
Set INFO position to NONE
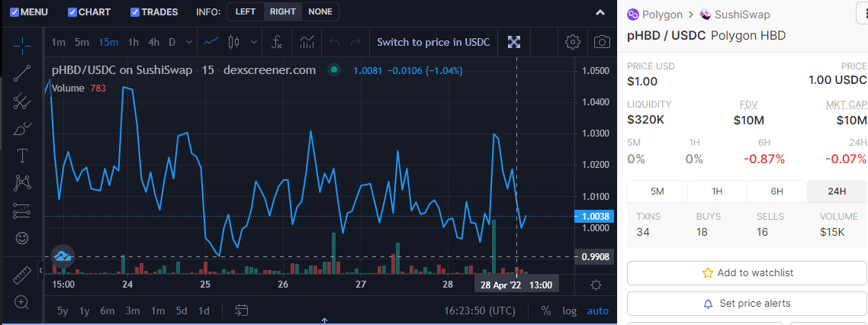pos(320,11)
